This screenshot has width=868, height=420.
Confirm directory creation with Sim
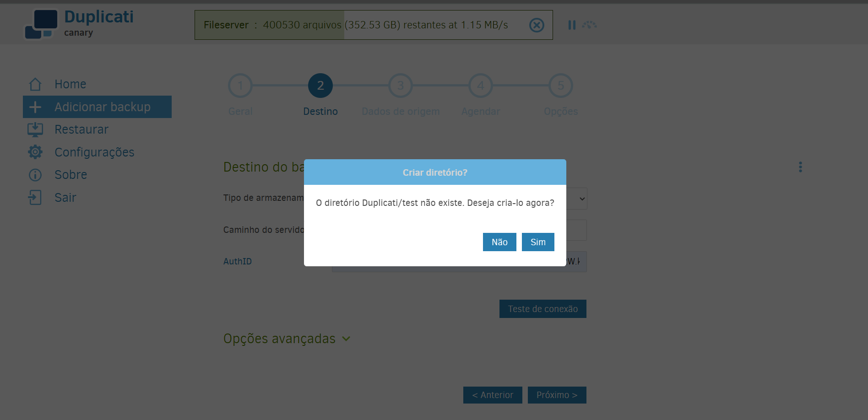[538, 242]
